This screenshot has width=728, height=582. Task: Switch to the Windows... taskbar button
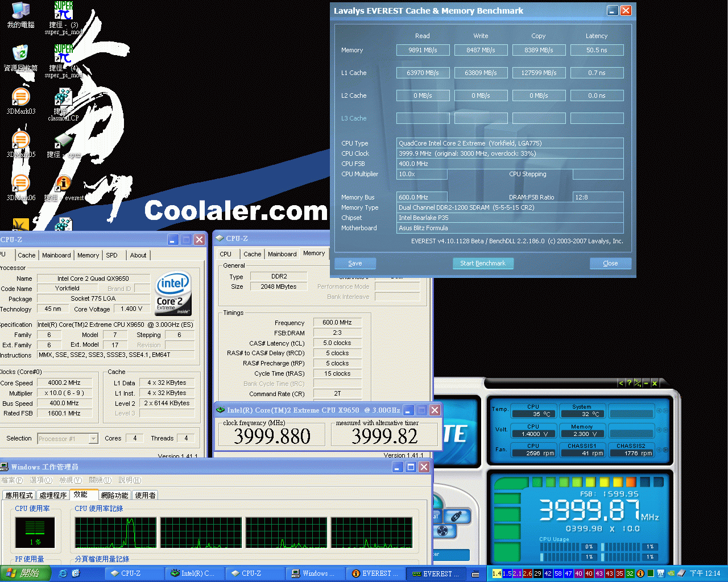[315, 573]
